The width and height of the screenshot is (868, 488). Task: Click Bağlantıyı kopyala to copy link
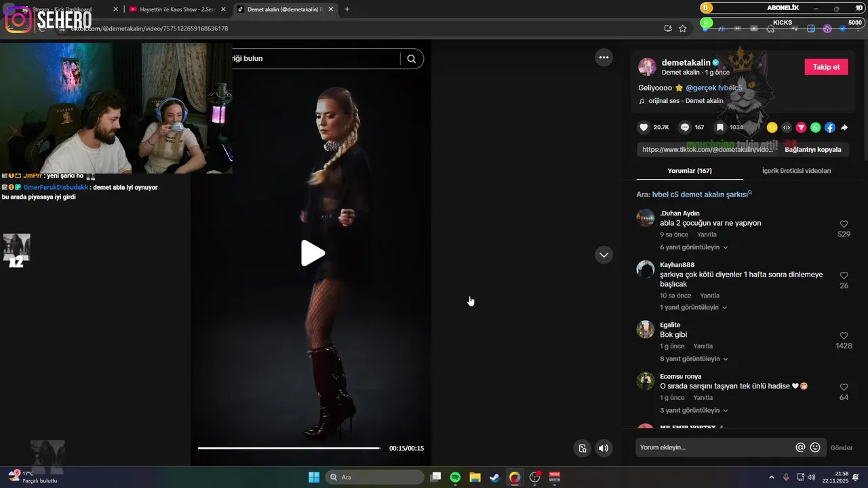coord(813,150)
